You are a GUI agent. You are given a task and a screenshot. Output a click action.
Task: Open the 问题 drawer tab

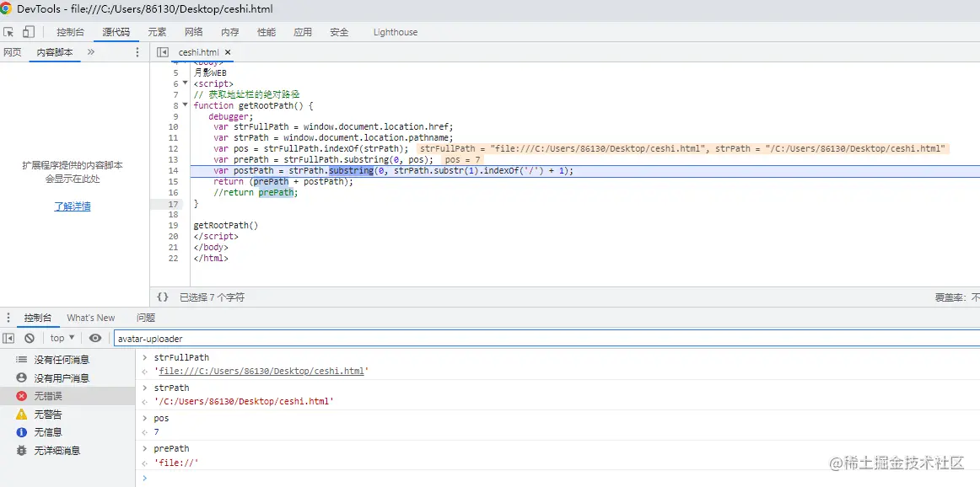(146, 318)
